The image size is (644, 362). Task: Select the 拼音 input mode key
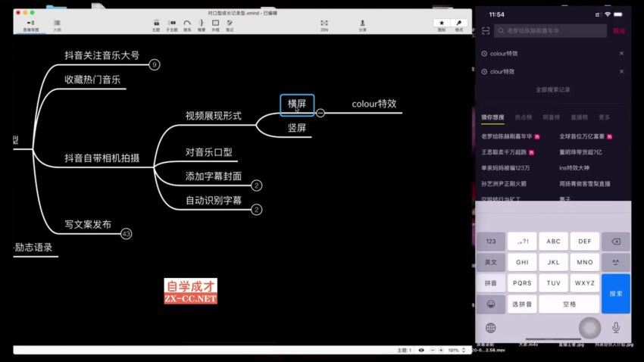point(491,283)
